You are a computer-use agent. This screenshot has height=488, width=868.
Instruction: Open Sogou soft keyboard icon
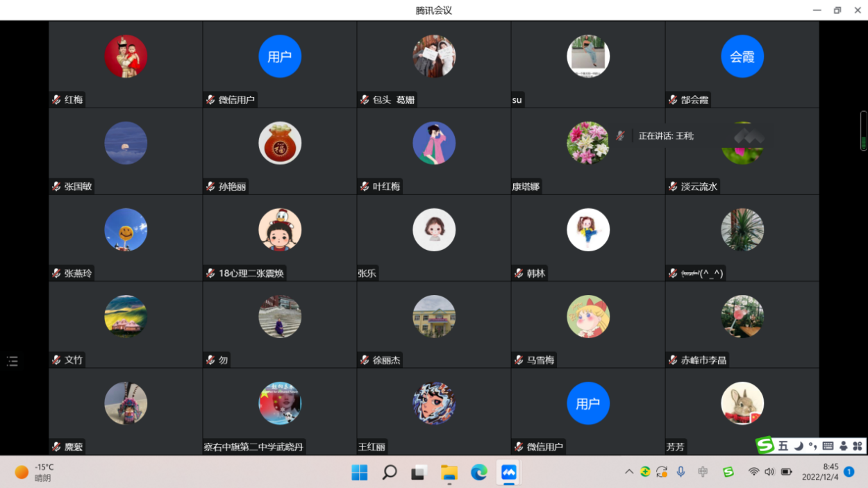coord(828,446)
